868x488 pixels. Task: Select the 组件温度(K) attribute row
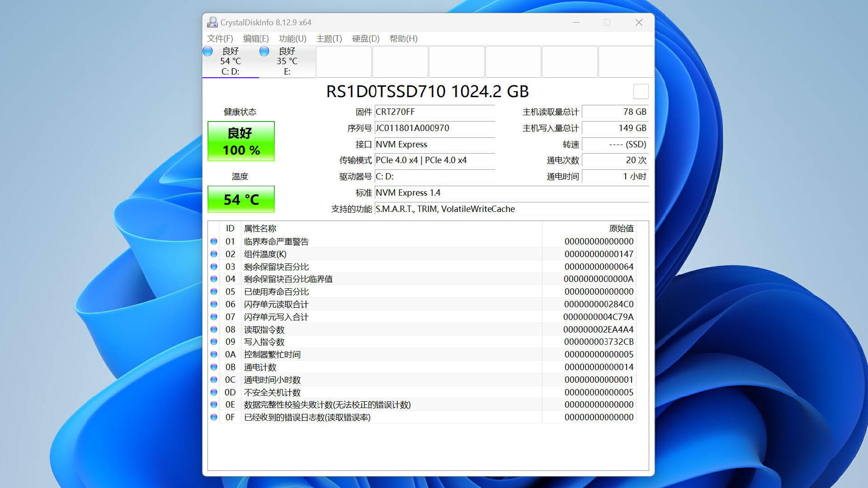422,254
